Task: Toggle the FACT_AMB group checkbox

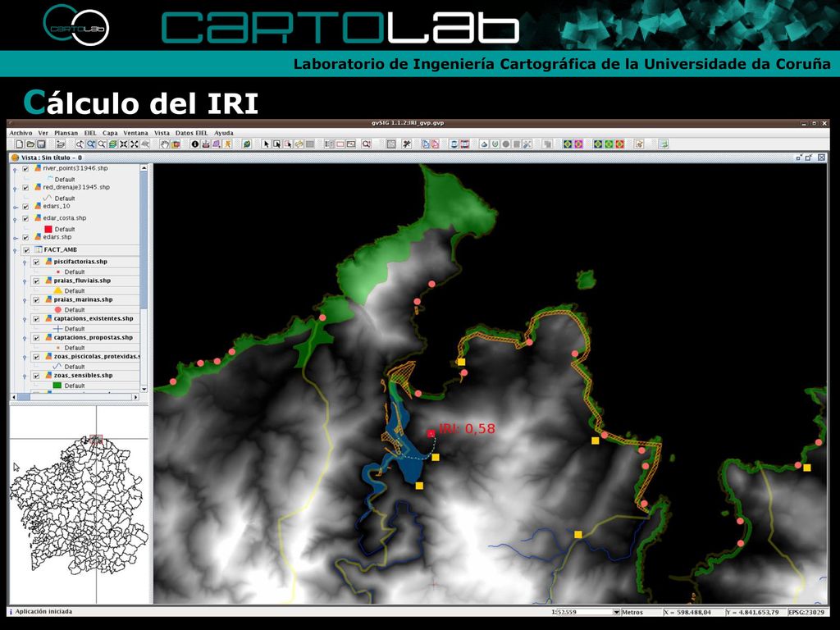Action: pos(26,250)
